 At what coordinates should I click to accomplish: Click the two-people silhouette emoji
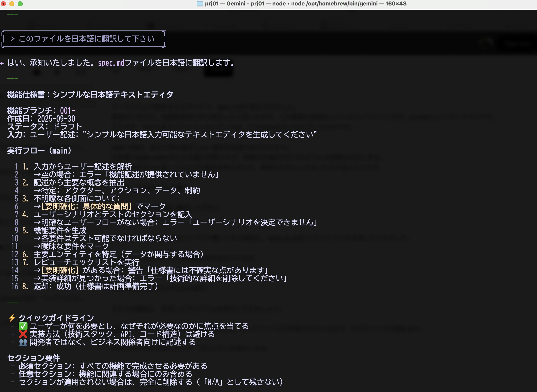click(23, 342)
